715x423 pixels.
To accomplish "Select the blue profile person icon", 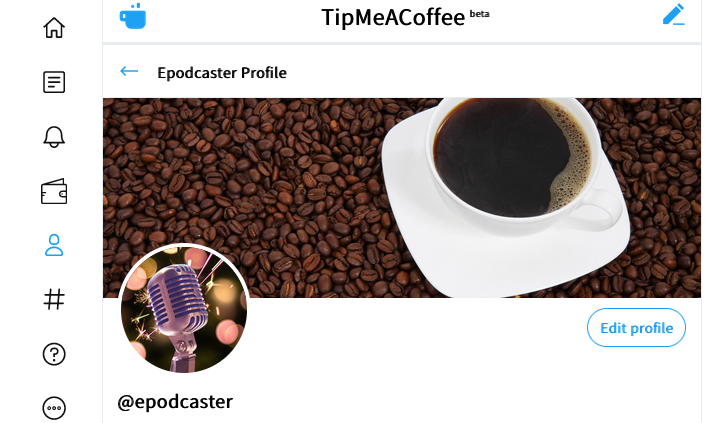I will pos(54,245).
